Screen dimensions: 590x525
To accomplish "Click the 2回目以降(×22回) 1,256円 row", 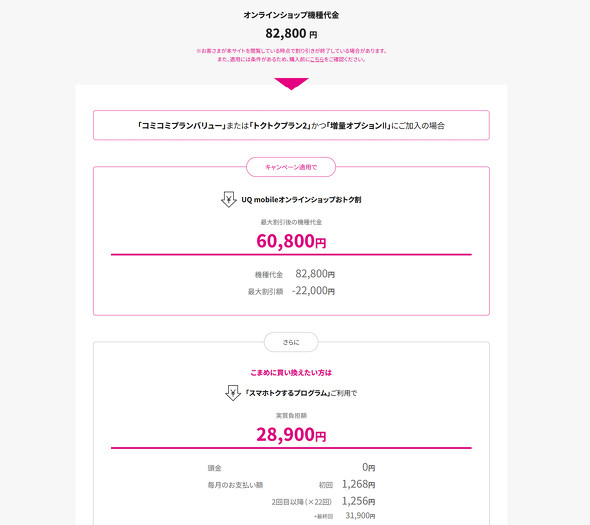I will 323,501.
